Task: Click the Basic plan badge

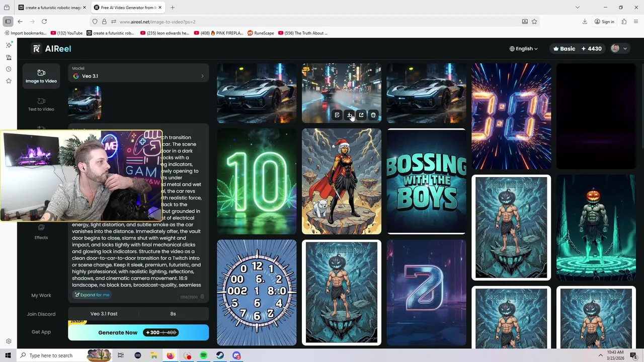Action: 564,49
